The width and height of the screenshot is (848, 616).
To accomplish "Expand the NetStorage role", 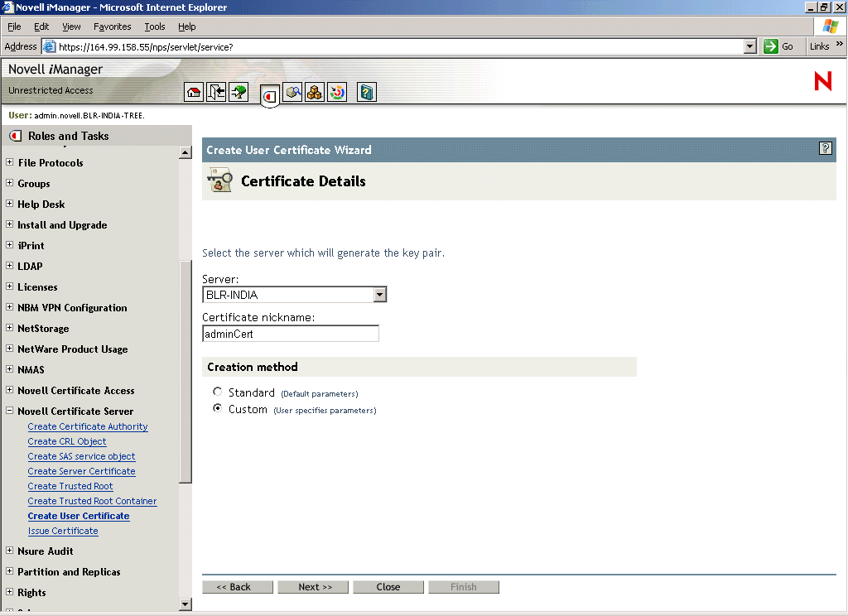I will pyautogui.click(x=9, y=328).
